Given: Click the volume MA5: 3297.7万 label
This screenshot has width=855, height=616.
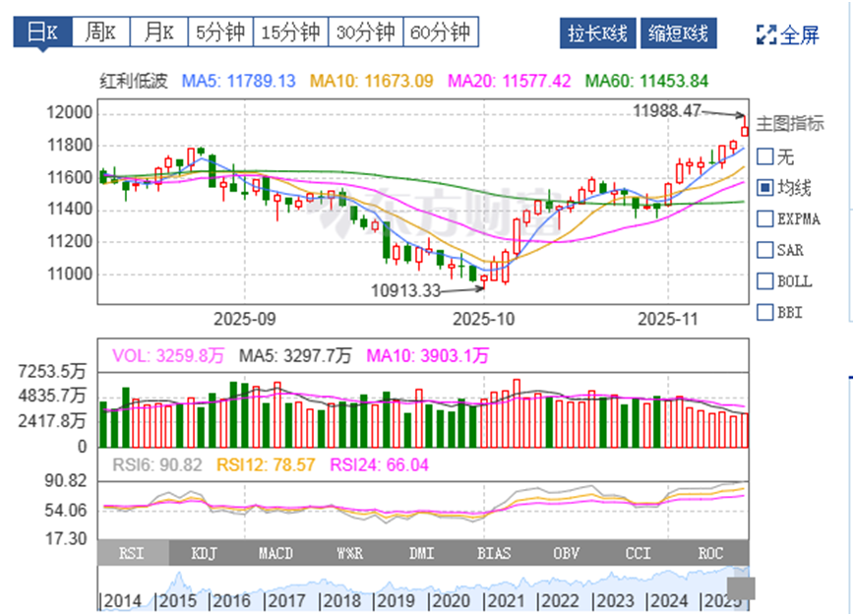Looking at the screenshot, I should [295, 356].
